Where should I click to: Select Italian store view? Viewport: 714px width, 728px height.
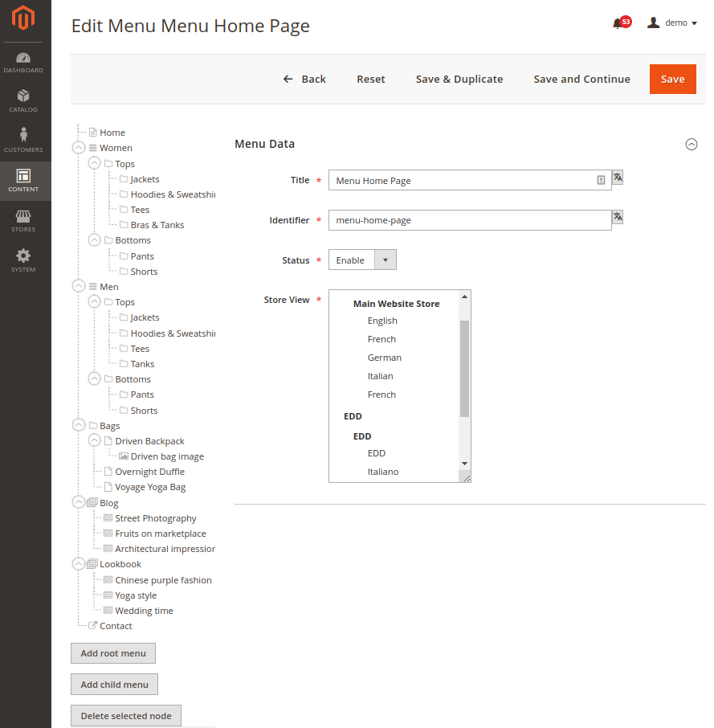[380, 376]
